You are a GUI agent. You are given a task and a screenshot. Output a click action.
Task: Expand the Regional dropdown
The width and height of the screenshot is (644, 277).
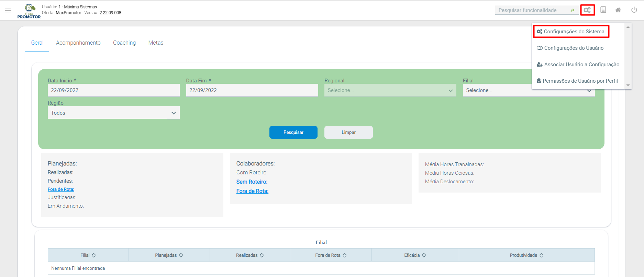click(x=390, y=90)
